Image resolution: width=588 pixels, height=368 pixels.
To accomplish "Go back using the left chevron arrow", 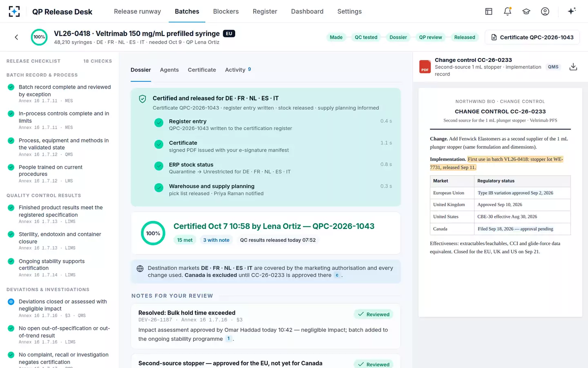I will click(16, 37).
